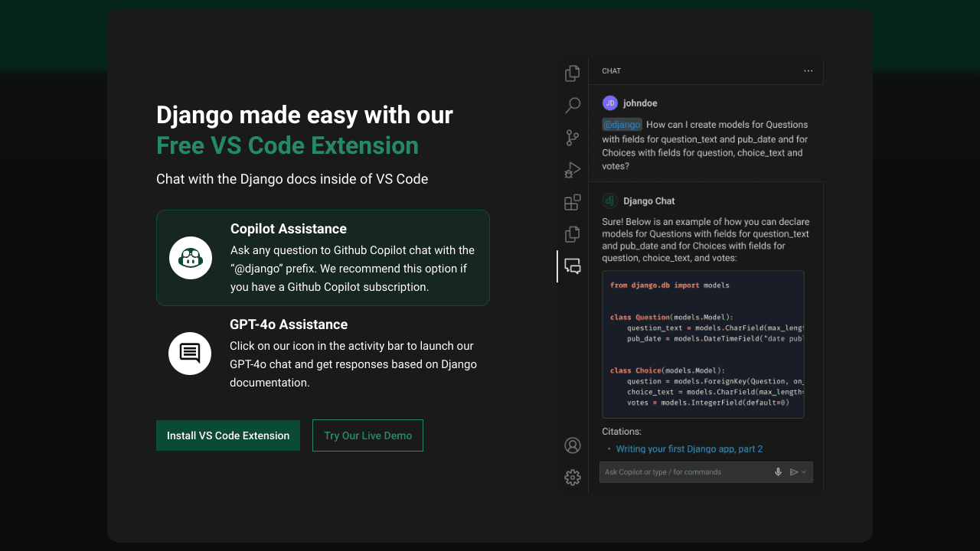The width and height of the screenshot is (980, 551).
Task: Open 'Writing your first Django app, part 2' link
Action: click(x=689, y=449)
